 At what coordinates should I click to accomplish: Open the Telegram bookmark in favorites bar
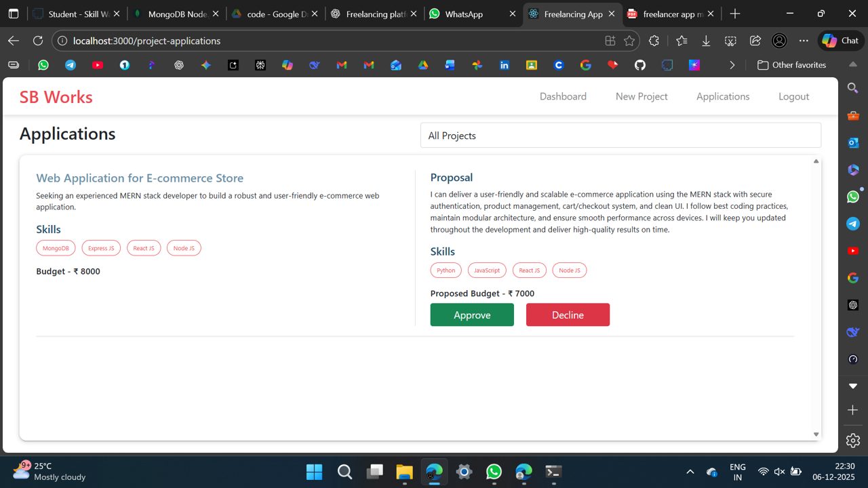click(x=71, y=65)
